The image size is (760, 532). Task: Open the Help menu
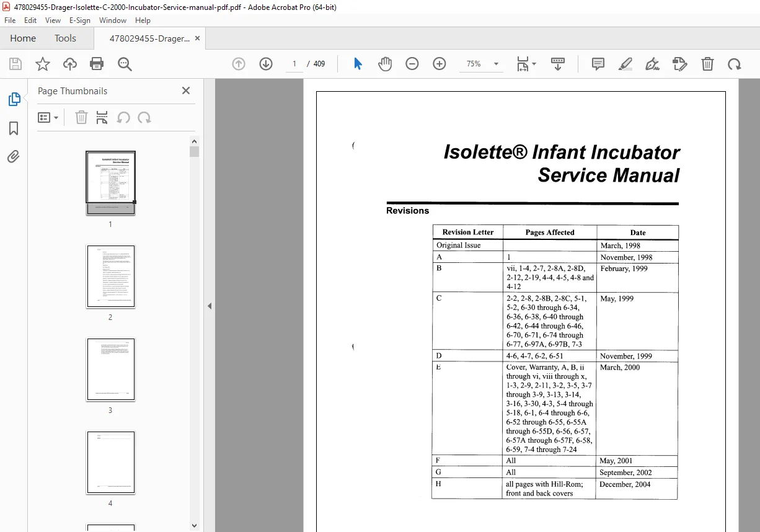pyautogui.click(x=143, y=20)
